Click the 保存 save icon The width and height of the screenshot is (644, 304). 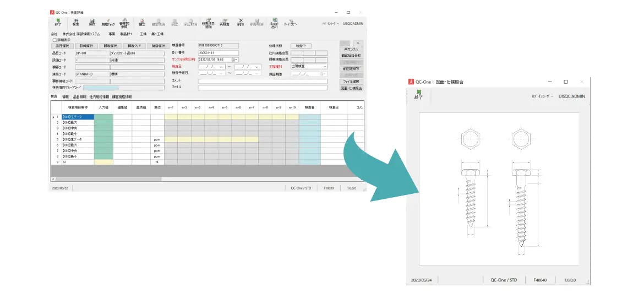(x=92, y=23)
